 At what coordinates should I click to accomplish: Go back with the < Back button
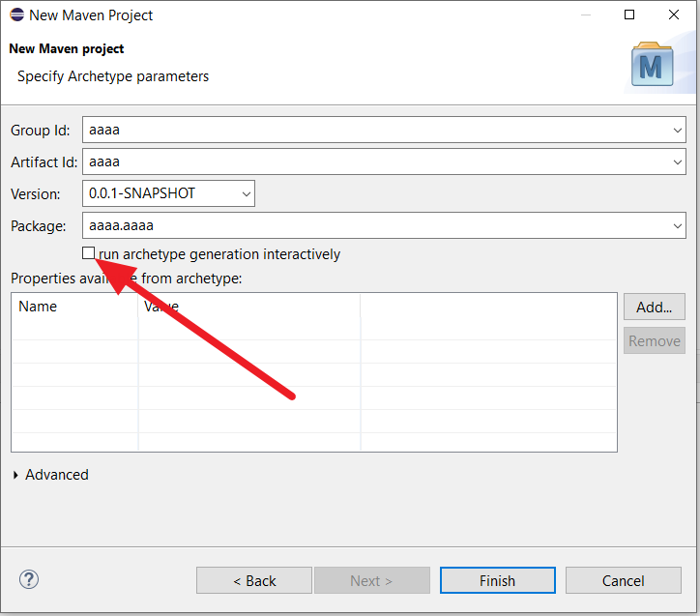click(x=254, y=580)
